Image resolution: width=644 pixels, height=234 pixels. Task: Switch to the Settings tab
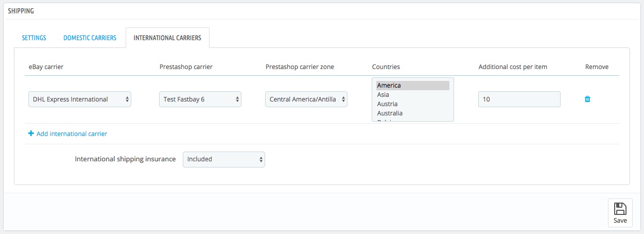[x=34, y=38]
